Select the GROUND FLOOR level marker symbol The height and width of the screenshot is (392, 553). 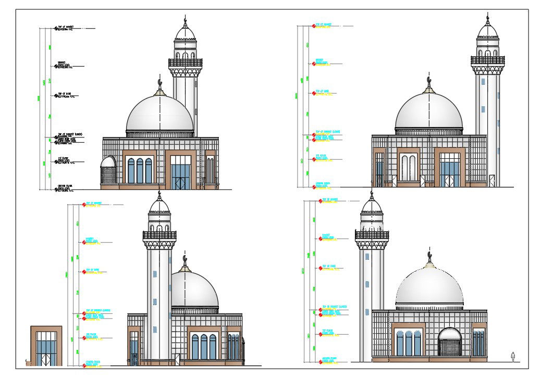[x=313, y=186]
